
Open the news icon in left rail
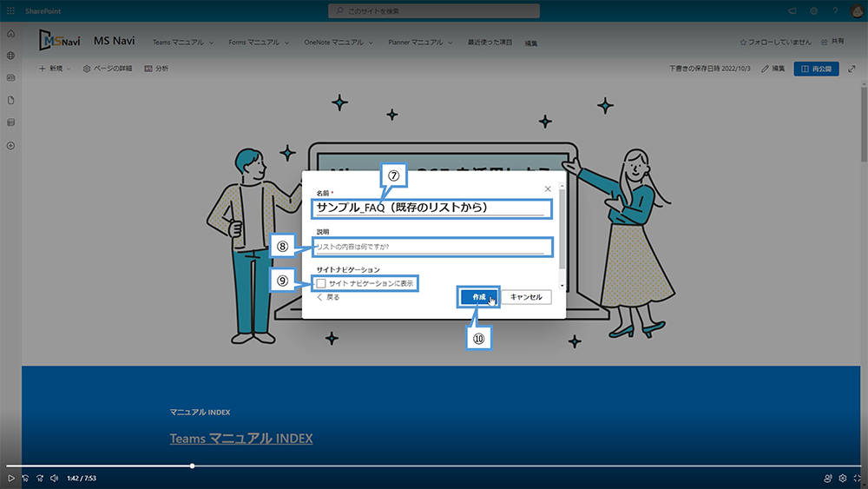click(10, 78)
